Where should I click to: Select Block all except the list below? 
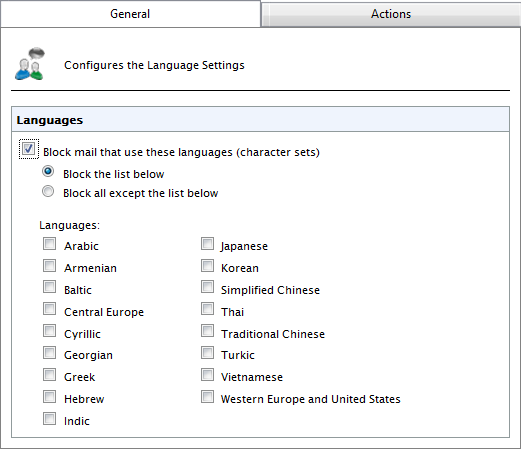tap(48, 191)
